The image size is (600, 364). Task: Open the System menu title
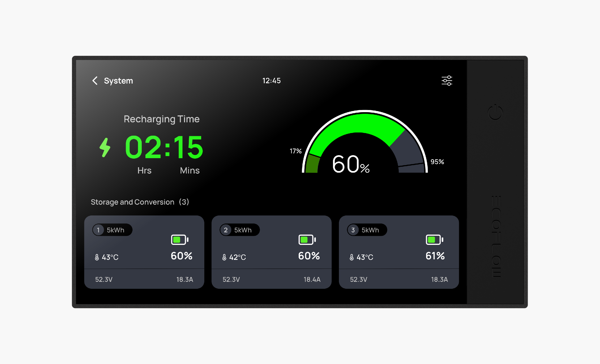click(x=119, y=81)
